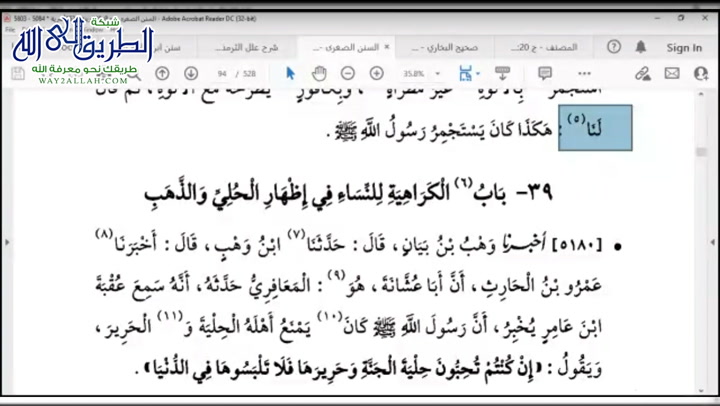Zoom in with the plus icon
This screenshot has width=720, height=406.
pyautogui.click(x=377, y=73)
